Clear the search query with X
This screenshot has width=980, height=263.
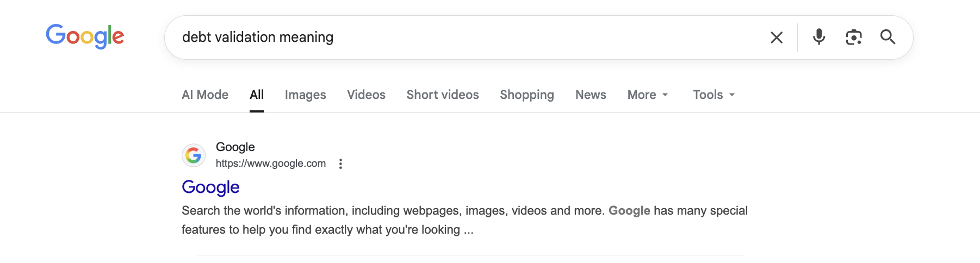click(777, 37)
